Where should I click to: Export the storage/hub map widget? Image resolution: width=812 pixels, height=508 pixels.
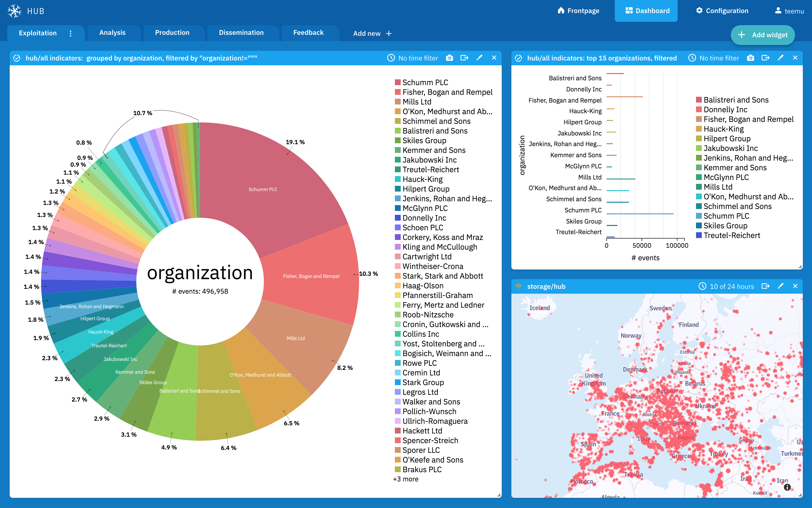click(x=765, y=286)
